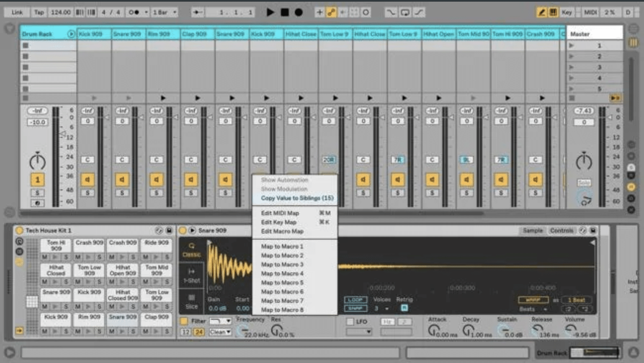Open the Voices count dropdown
Viewport: 644px width, 363px height.
[x=381, y=308]
